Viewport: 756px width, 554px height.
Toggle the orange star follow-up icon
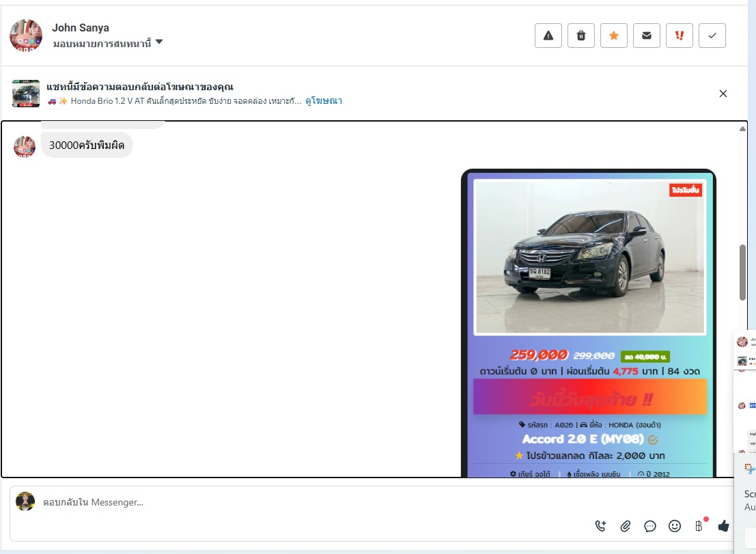614,36
